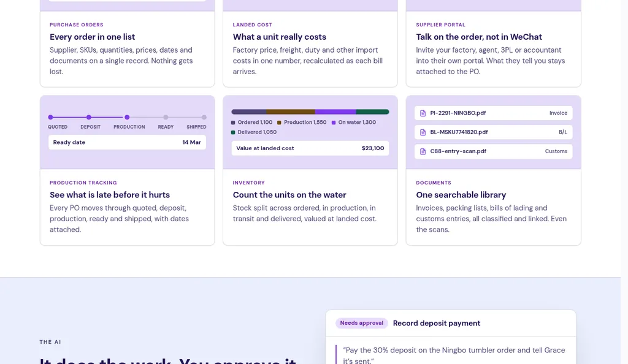Click the DEPOSIT stage label
The width and height of the screenshot is (628, 364).
pos(91,127)
